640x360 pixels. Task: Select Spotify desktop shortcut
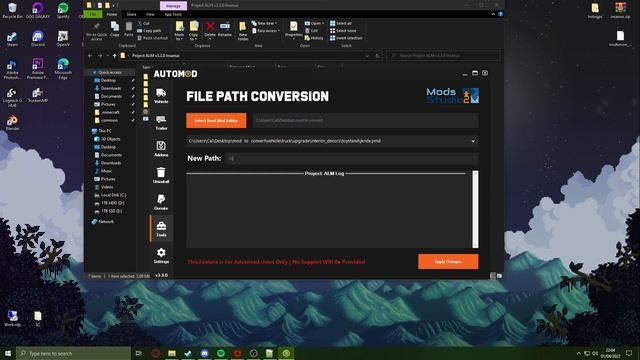[63, 10]
